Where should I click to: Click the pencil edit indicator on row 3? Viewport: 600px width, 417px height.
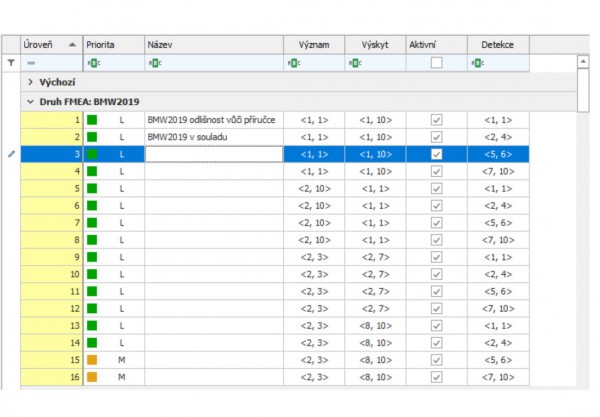[x=11, y=154]
